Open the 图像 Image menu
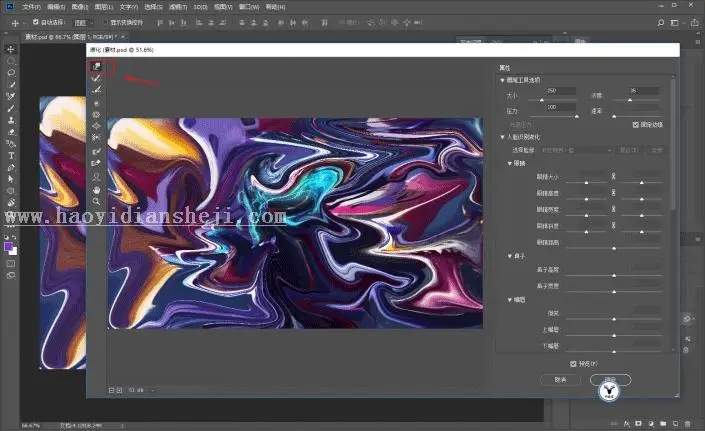 click(x=80, y=7)
